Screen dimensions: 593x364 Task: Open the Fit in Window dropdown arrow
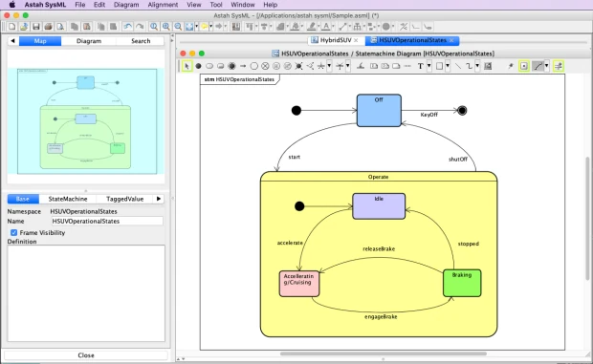[196, 27]
